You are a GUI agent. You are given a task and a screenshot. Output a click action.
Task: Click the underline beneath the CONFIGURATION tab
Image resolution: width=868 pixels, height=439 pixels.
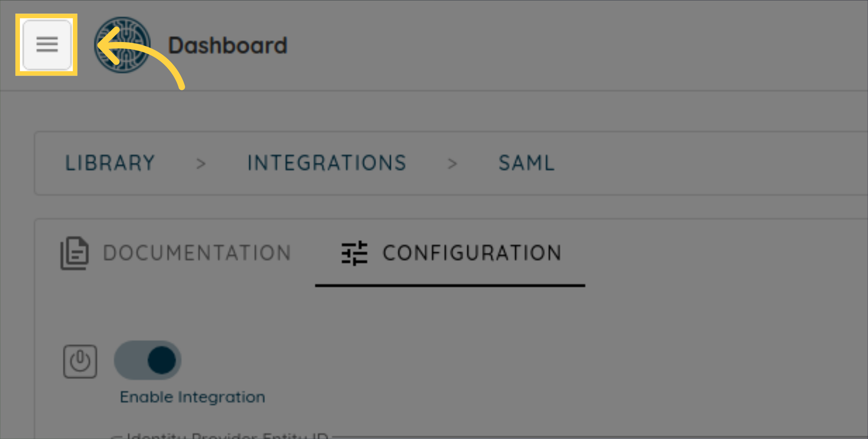(x=450, y=286)
